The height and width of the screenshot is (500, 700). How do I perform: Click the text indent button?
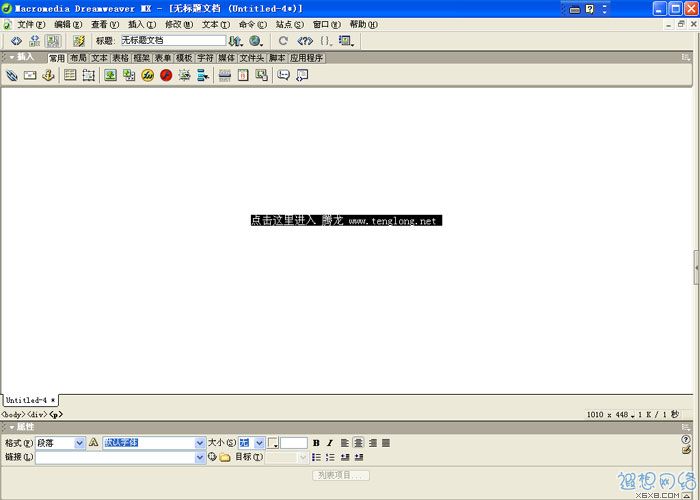[358, 457]
